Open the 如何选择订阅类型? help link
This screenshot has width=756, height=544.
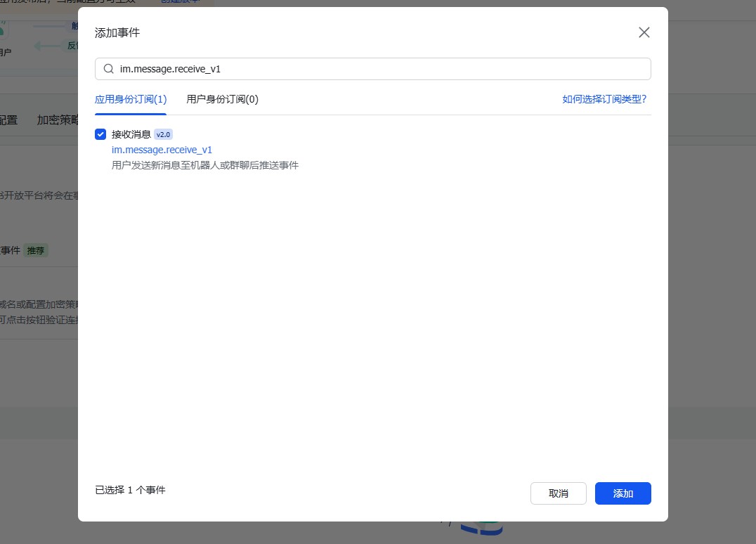click(x=604, y=99)
